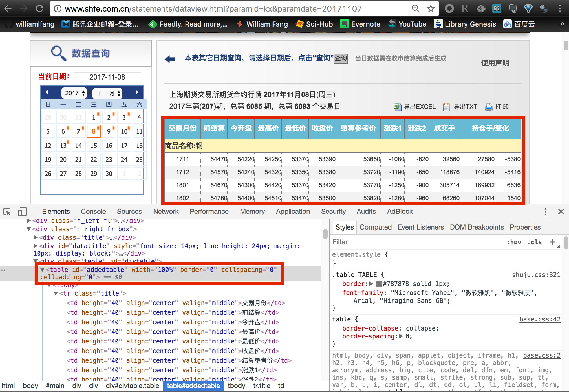
Task: Switch to the Console tab
Action: click(93, 212)
